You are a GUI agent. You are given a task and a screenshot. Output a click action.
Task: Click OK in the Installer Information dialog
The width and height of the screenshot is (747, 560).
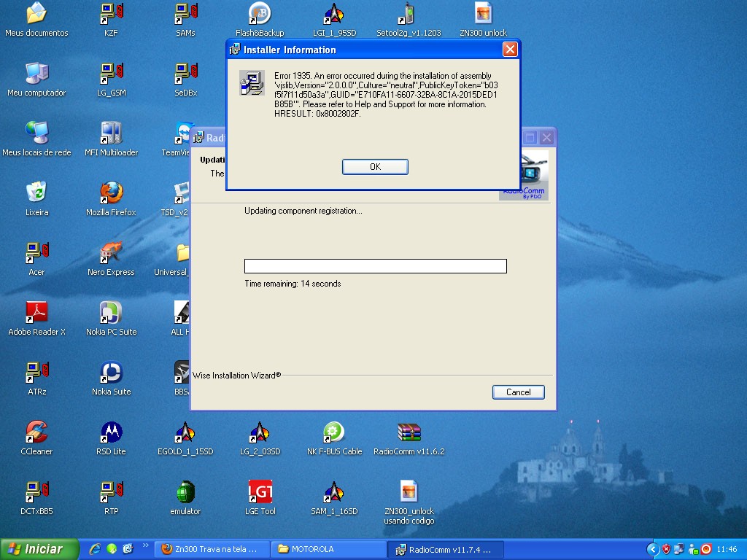375,167
